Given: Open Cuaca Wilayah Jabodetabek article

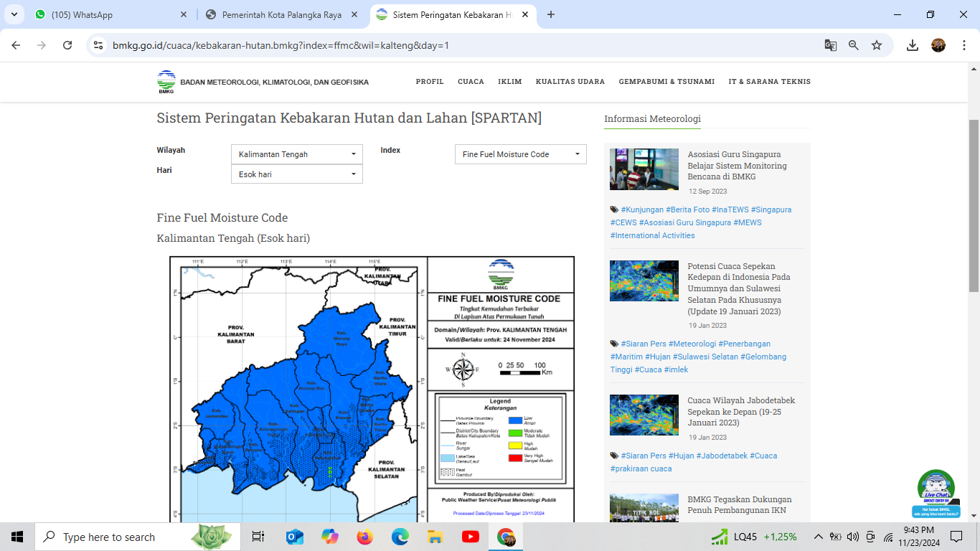Looking at the screenshot, I should [741, 412].
